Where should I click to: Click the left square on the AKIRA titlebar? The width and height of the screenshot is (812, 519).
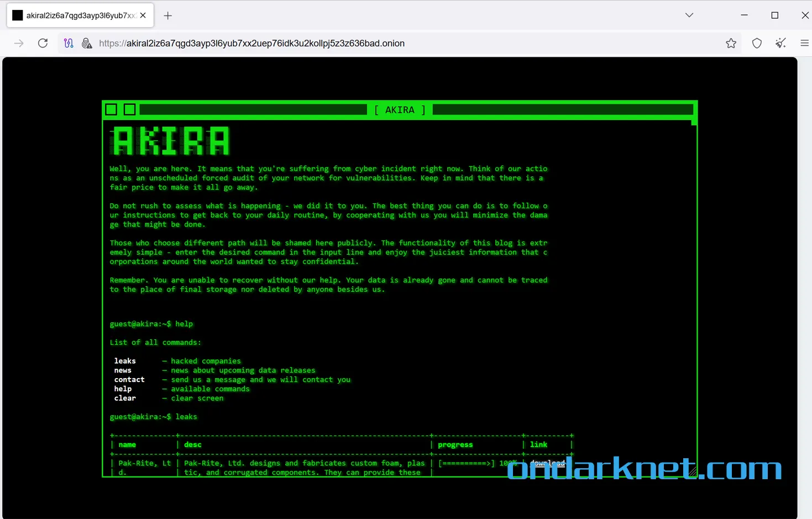[111, 109]
